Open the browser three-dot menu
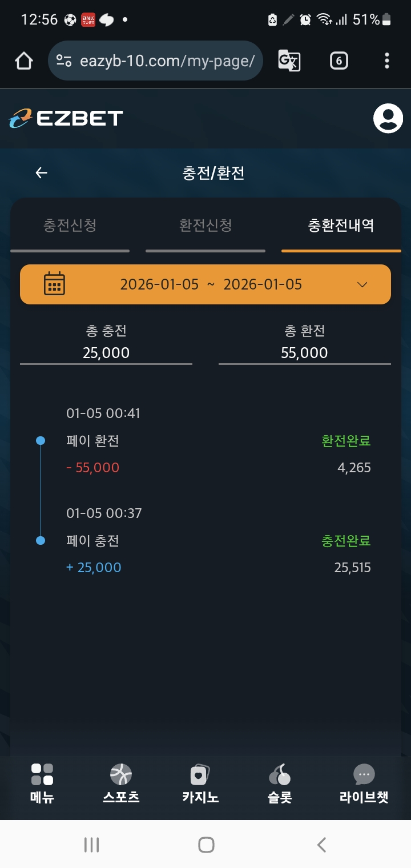 (387, 61)
